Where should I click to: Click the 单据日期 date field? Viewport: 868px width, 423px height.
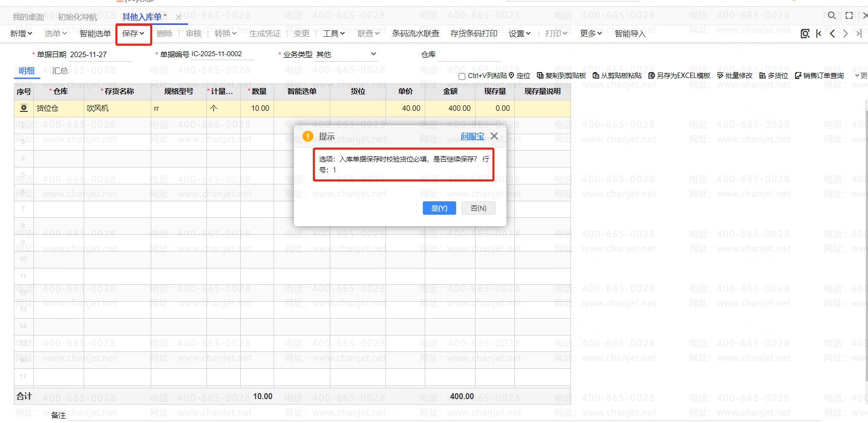[100, 54]
